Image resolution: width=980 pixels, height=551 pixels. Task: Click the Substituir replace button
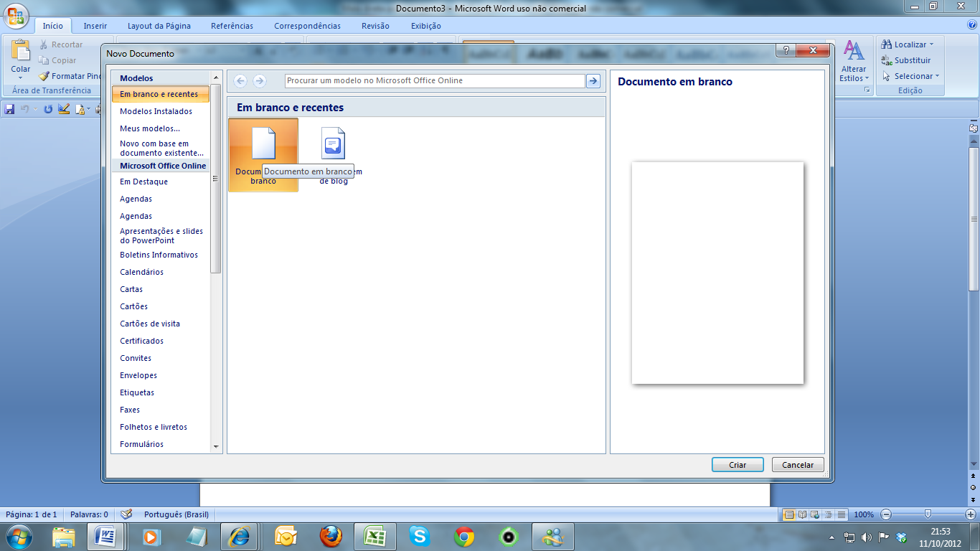pyautogui.click(x=906, y=60)
